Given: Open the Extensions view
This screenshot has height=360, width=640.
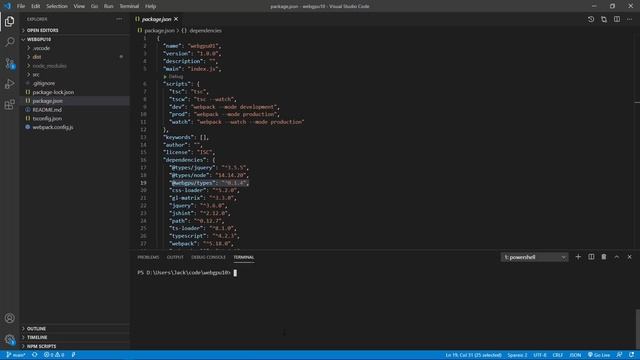Looking at the screenshot, I should 10,104.
